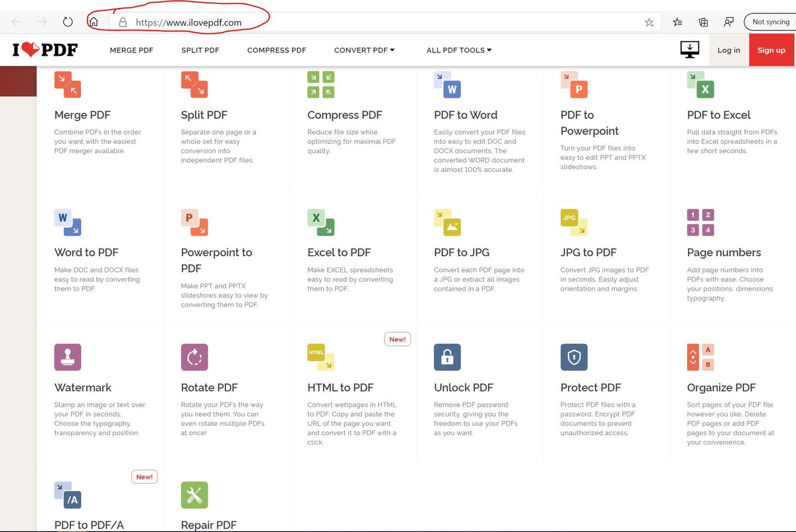Click the Protect PDF shield icon

click(x=574, y=357)
